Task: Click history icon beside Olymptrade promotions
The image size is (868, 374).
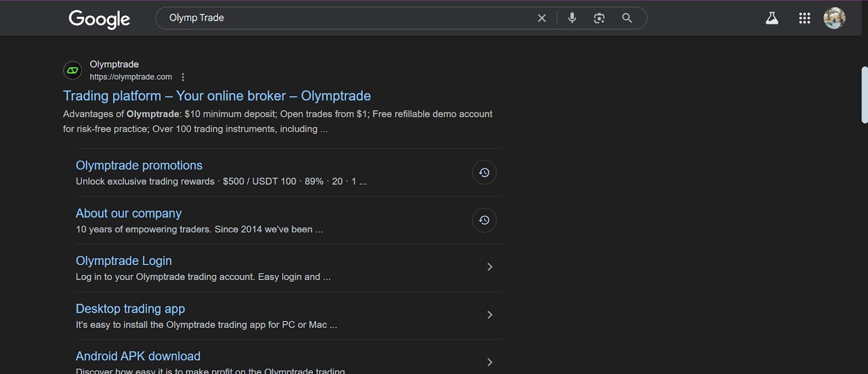Action: coord(484,172)
